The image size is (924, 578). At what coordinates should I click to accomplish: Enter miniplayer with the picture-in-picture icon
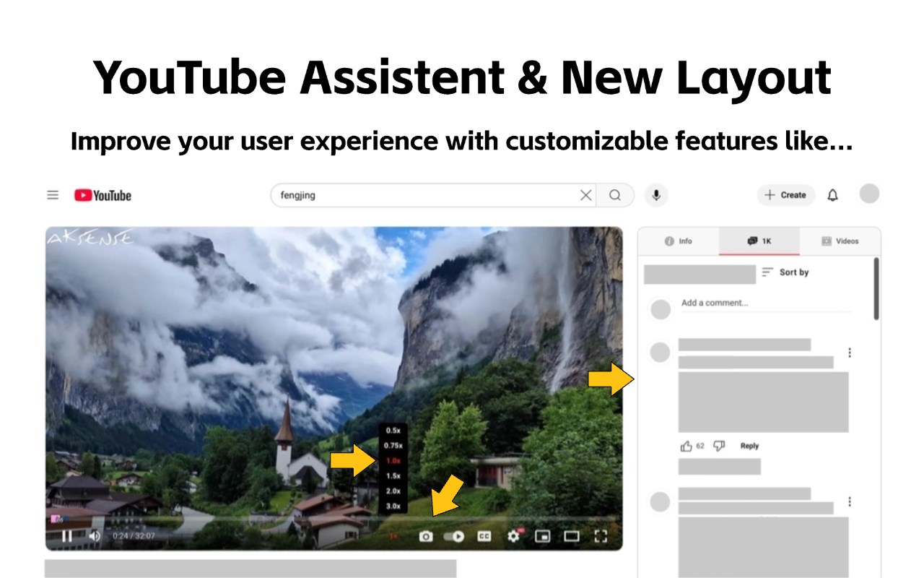coord(542,536)
